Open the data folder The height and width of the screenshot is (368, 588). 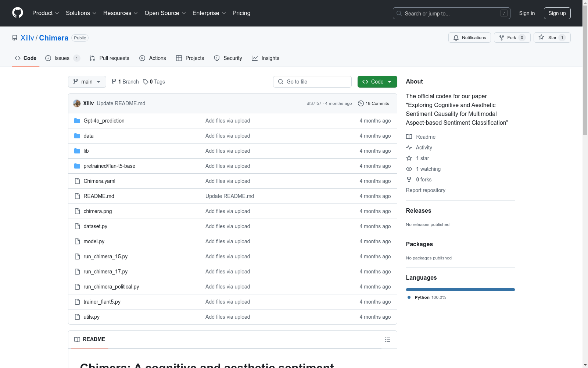click(89, 136)
